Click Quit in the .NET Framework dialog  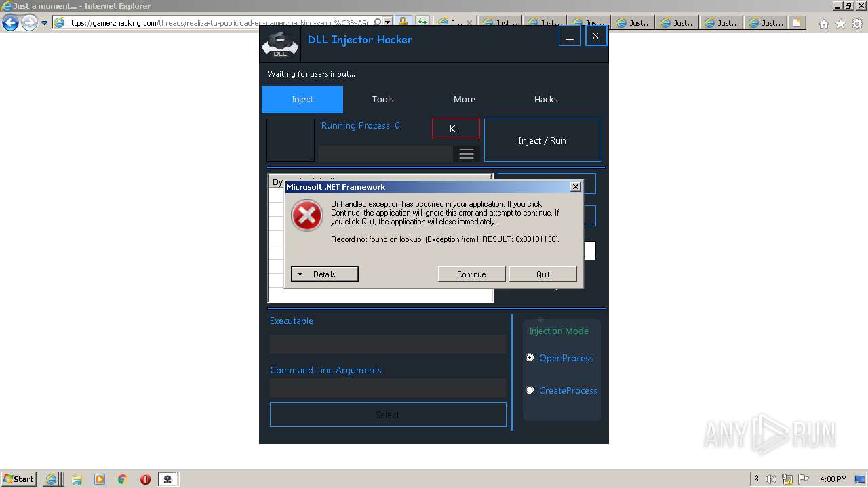click(543, 274)
